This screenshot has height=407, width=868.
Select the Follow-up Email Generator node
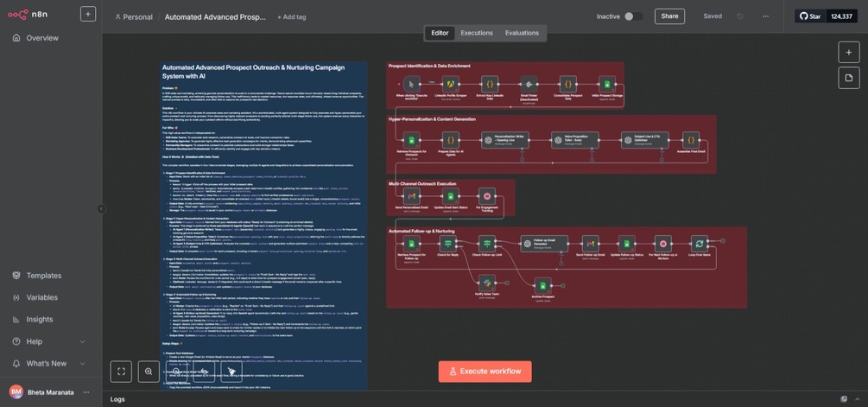point(544,244)
